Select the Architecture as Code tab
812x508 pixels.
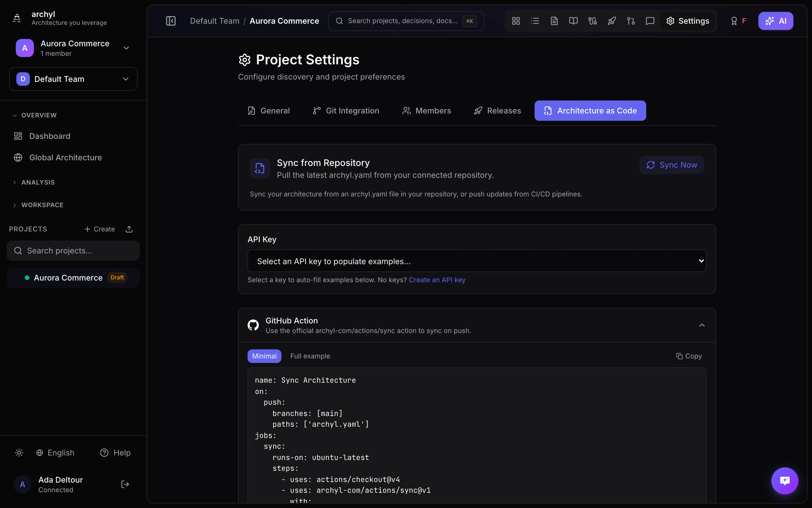pos(590,111)
